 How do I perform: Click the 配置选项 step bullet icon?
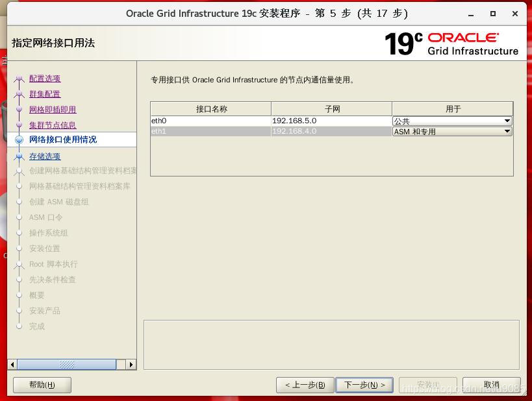tap(19, 79)
